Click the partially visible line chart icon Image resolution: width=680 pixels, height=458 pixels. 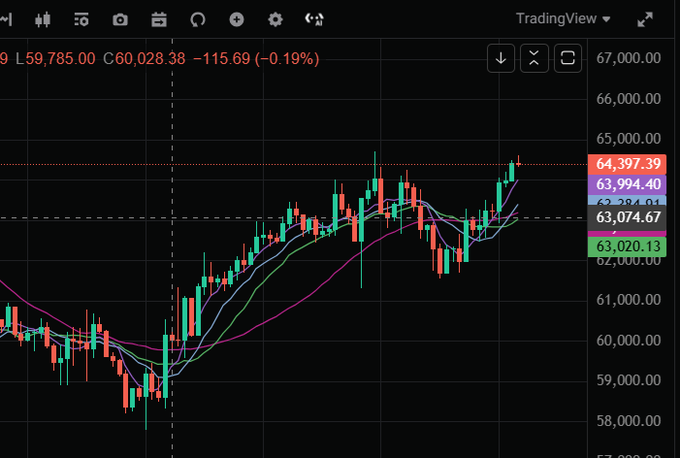(6, 20)
